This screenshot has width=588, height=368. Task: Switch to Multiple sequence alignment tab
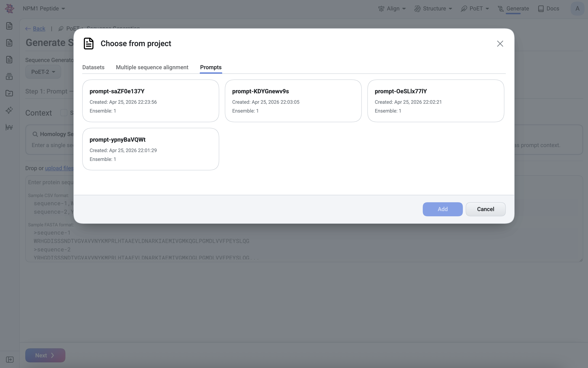(x=152, y=67)
